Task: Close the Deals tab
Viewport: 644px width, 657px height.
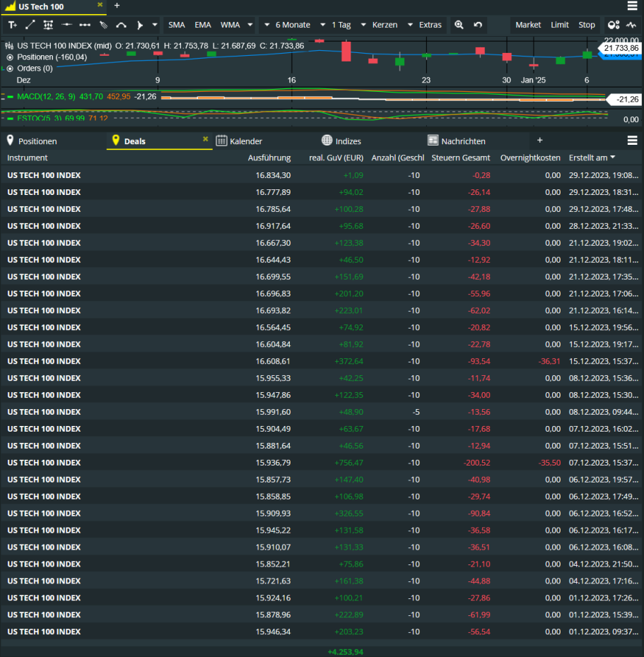Action: (206, 138)
